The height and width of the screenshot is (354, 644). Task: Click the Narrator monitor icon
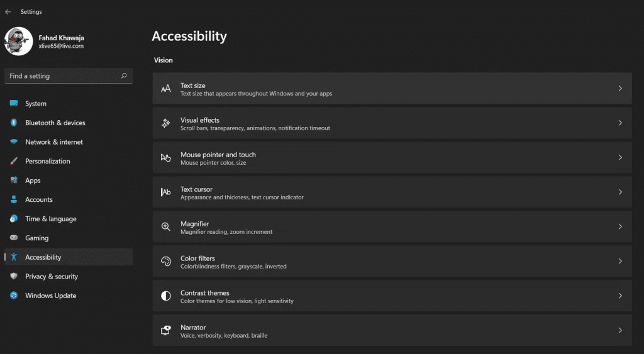(x=166, y=330)
